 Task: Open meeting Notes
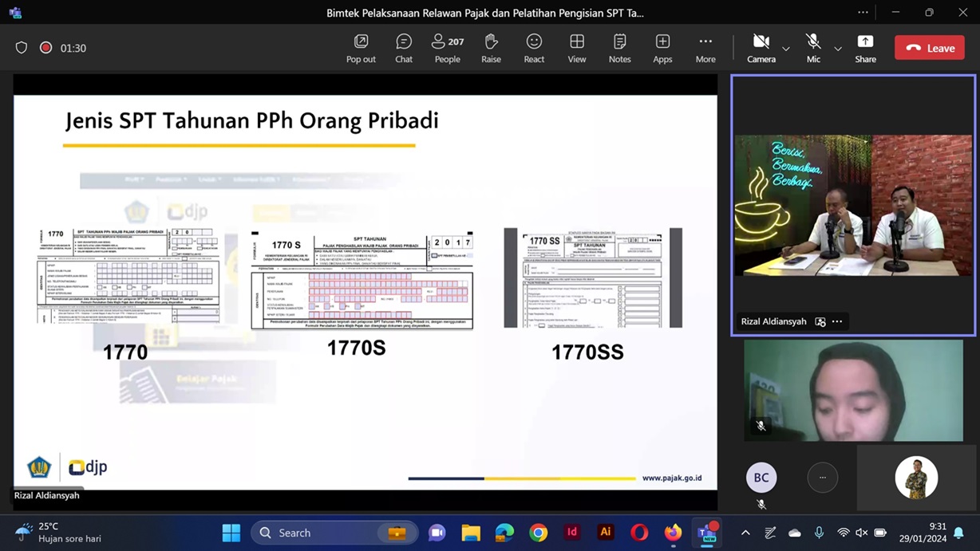(619, 48)
